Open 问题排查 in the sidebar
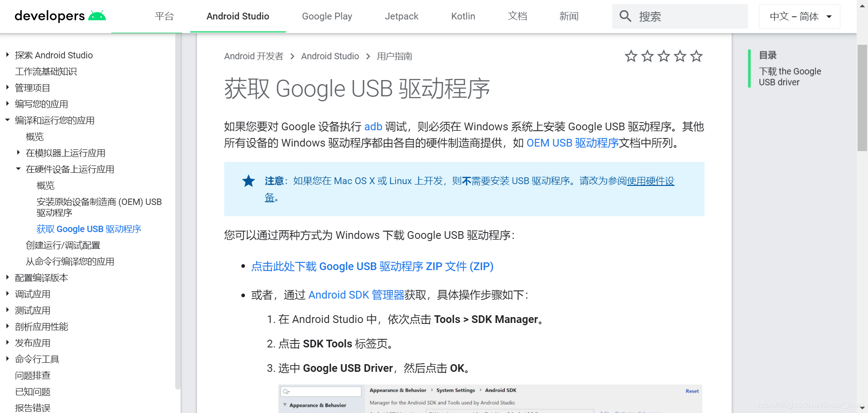The height and width of the screenshot is (413, 868). click(33, 375)
